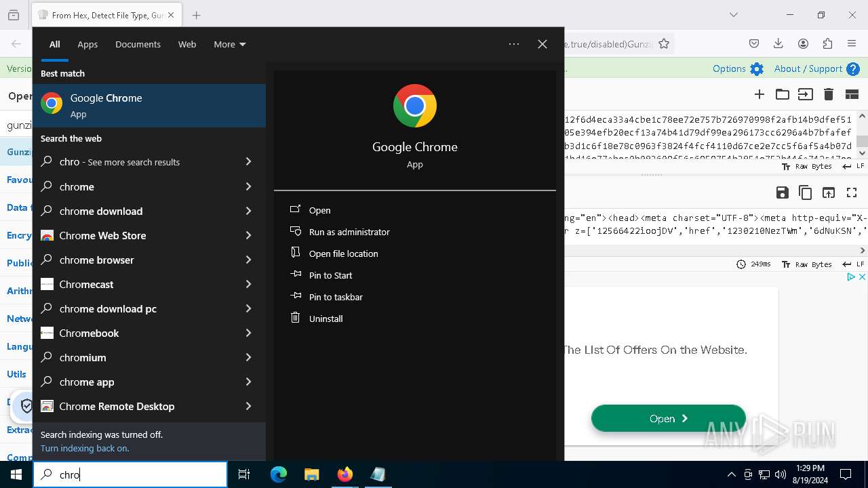Save output to file icon
The height and width of the screenshot is (488, 868).
pos(783,193)
